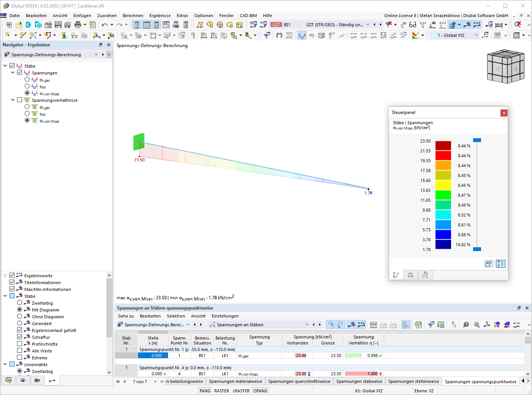Click the FANG snap status button
532x395 pixels.
pos(205,391)
